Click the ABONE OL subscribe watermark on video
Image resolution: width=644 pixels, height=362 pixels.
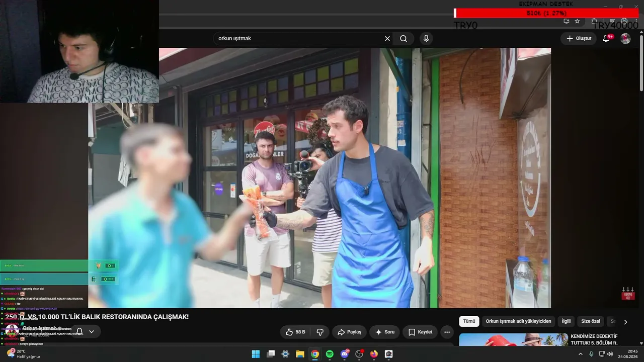(x=628, y=294)
